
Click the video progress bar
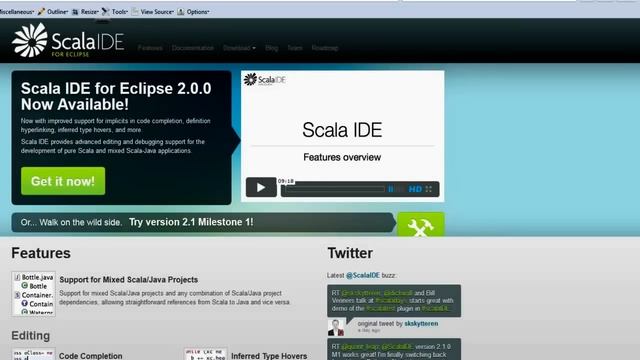tap(335, 189)
